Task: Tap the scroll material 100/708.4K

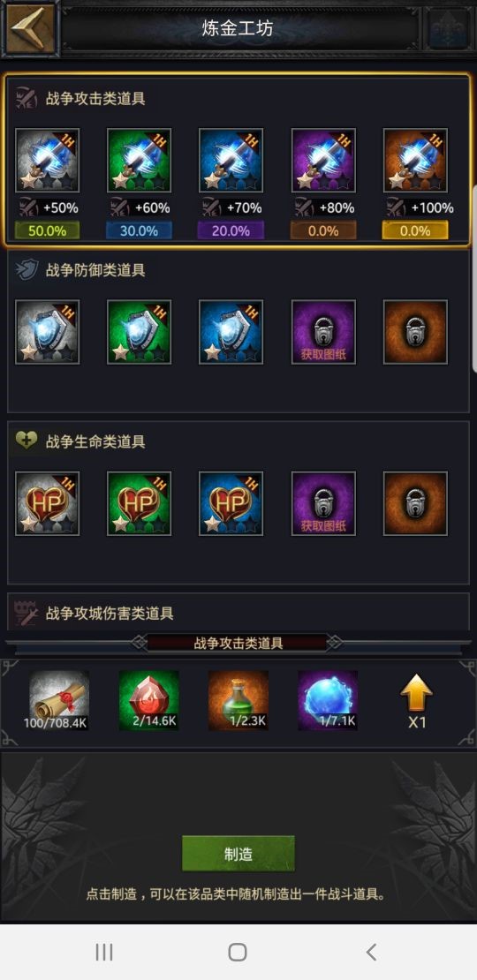Action: point(59,701)
